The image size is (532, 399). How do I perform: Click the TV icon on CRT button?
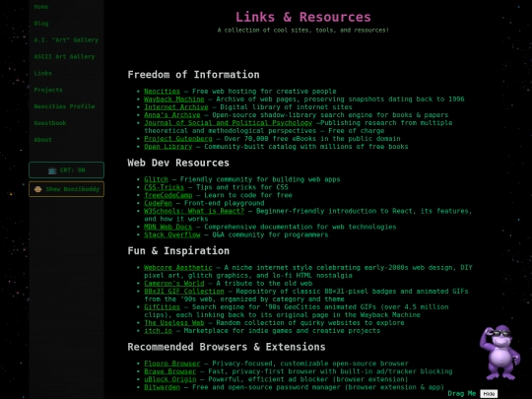click(x=52, y=170)
